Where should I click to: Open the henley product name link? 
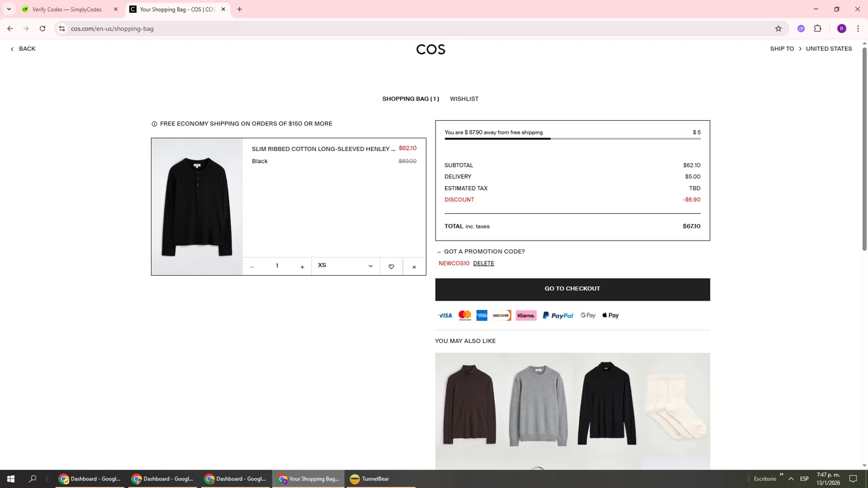coord(323,149)
